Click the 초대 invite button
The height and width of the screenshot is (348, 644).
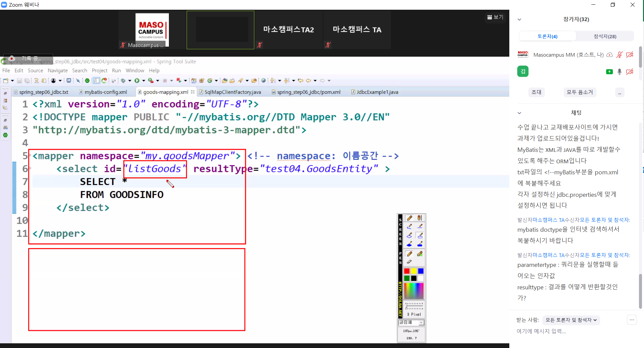pyautogui.click(x=536, y=92)
